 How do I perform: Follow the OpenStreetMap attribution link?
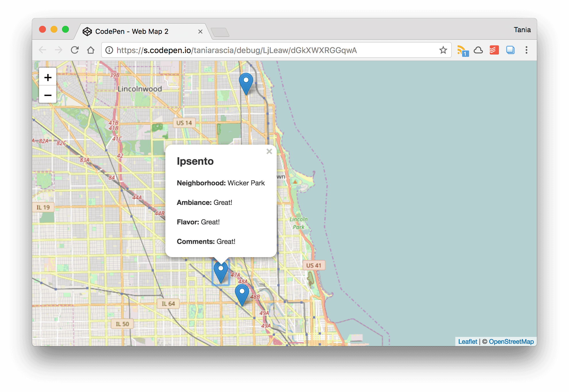[x=511, y=341]
